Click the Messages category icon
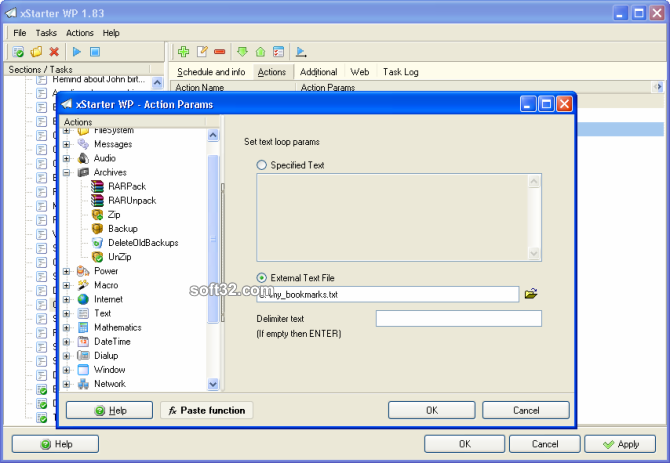 coord(83,144)
